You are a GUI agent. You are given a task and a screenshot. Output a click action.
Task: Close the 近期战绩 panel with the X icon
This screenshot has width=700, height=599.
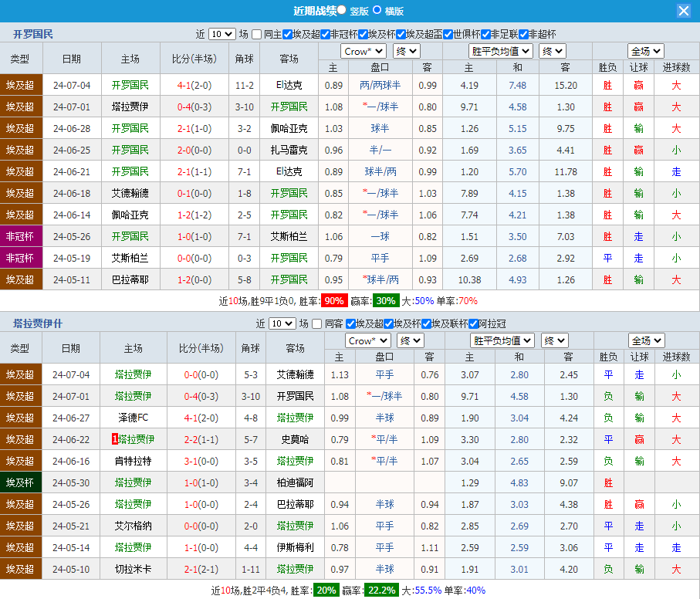point(684,11)
